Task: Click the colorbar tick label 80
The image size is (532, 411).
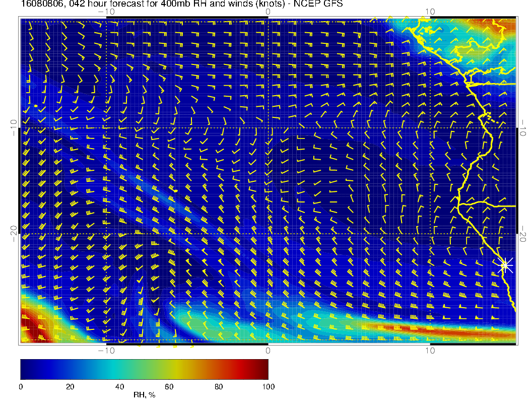Action: click(219, 386)
